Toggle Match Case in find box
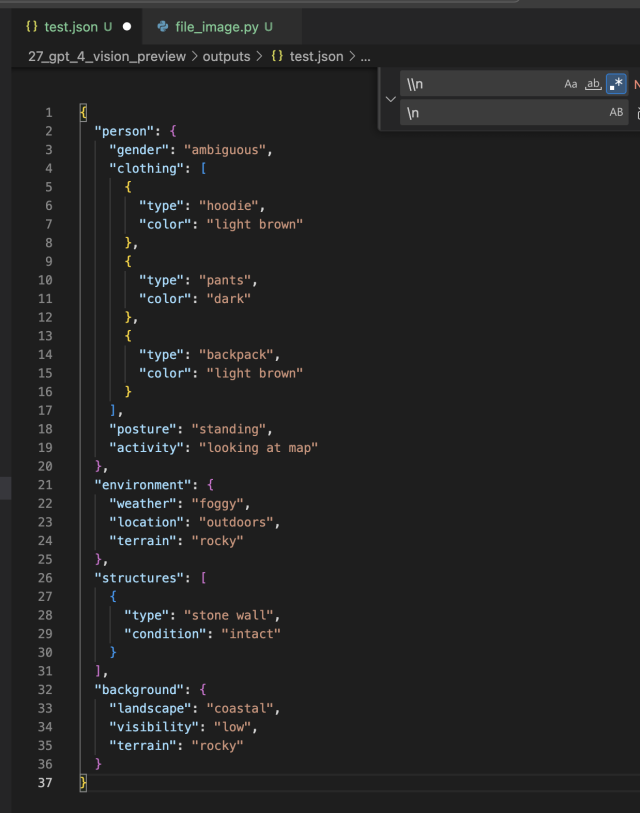 pos(571,84)
